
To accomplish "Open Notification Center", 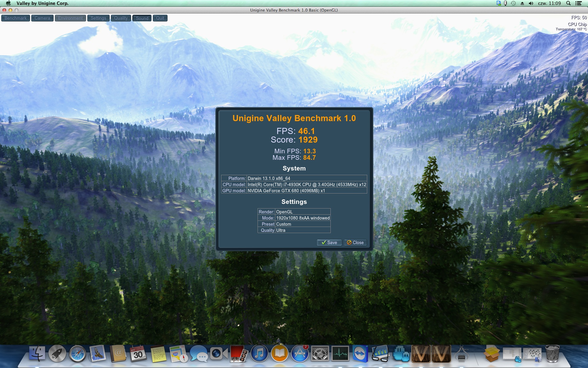I will (x=579, y=3).
